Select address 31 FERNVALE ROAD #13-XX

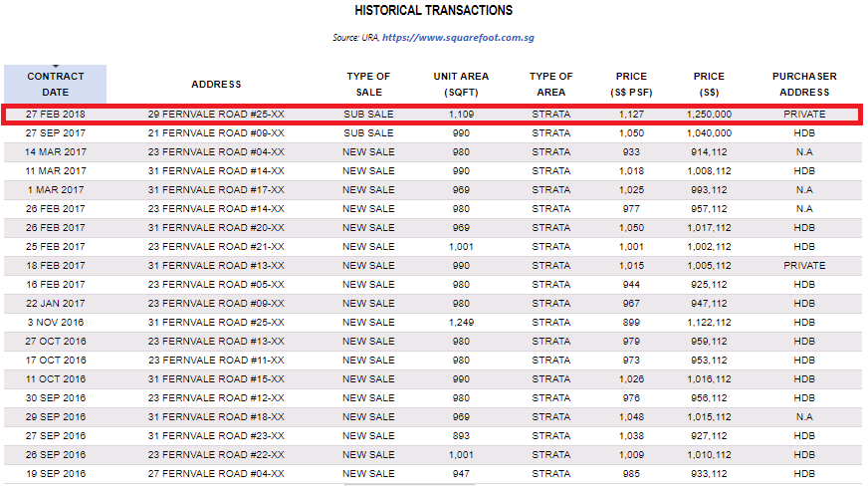216,266
